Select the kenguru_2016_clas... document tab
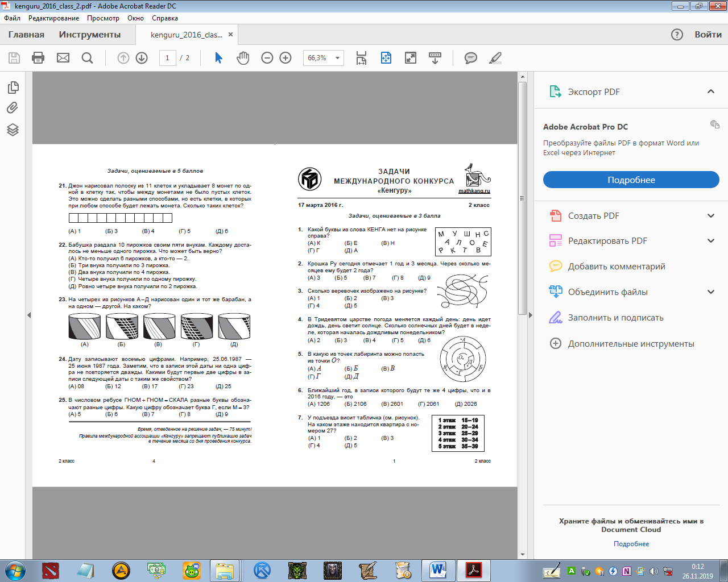This screenshot has height=582, width=728. [x=186, y=35]
